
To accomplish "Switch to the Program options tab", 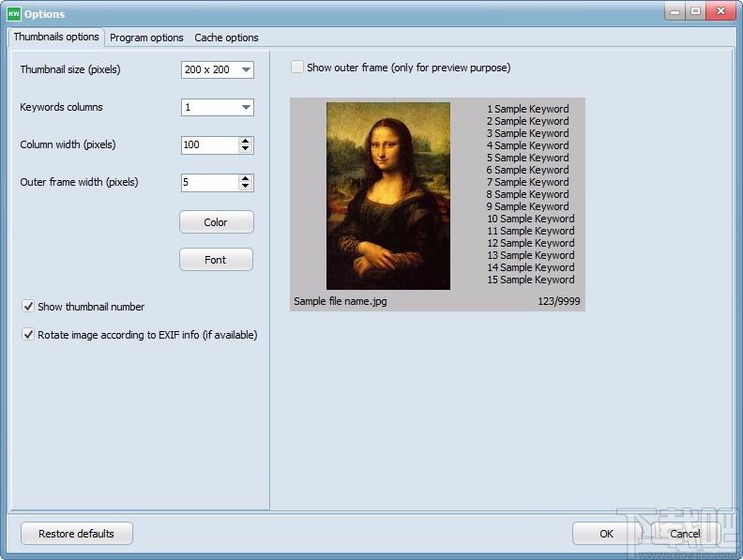I will (146, 38).
